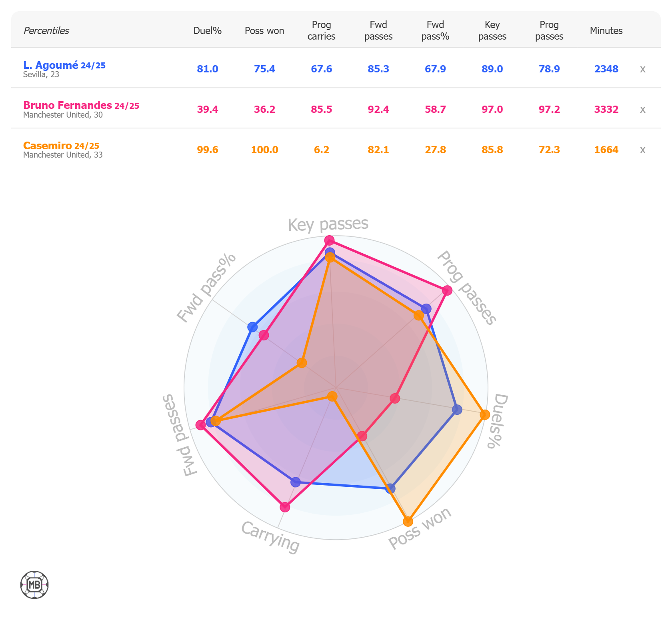Remove Bruno Fernandes row with its x
Viewport: 672px width, 628px height.
pyautogui.click(x=642, y=110)
